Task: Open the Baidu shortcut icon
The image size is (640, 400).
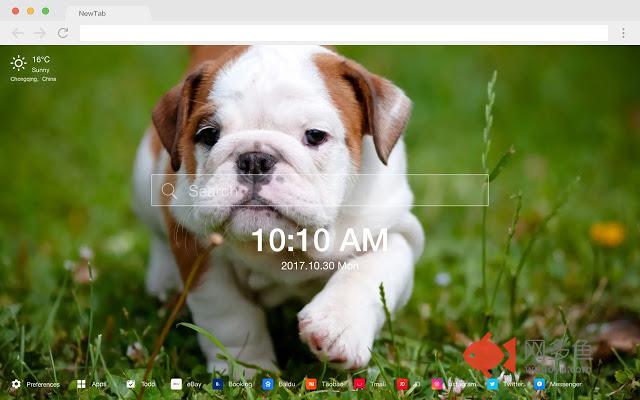Action: (x=268, y=384)
